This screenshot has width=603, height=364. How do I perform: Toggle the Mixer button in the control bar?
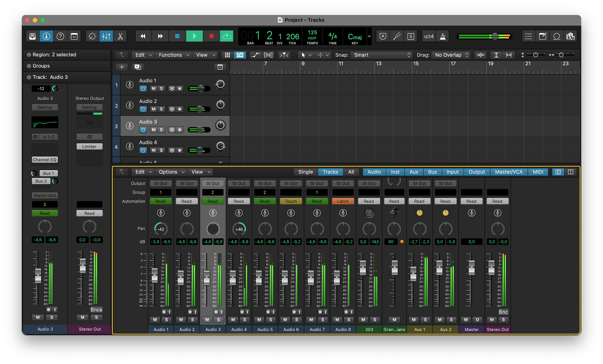106,36
